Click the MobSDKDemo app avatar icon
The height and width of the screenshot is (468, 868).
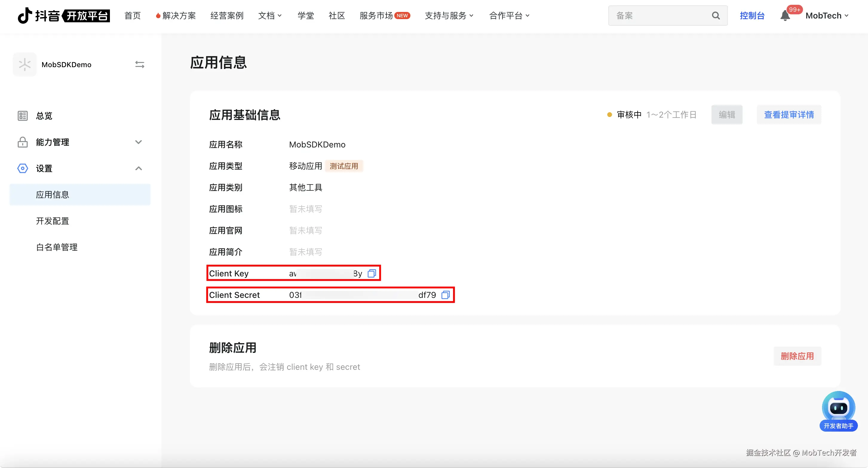click(24, 64)
